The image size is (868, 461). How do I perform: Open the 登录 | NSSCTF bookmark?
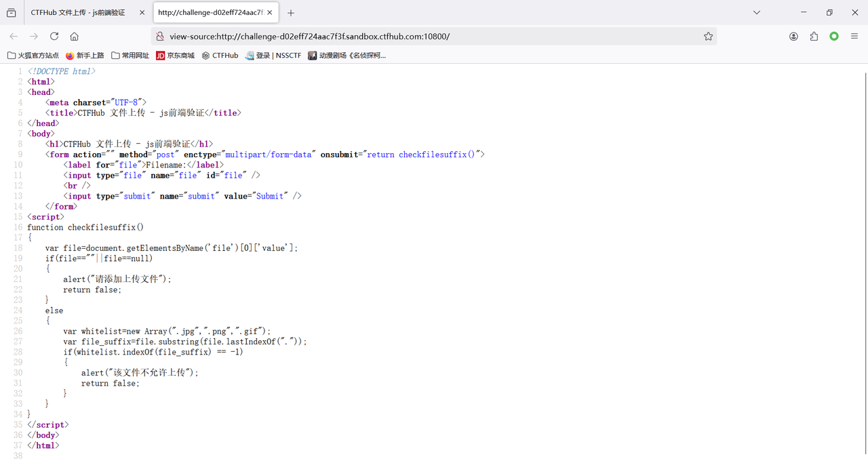coord(273,56)
